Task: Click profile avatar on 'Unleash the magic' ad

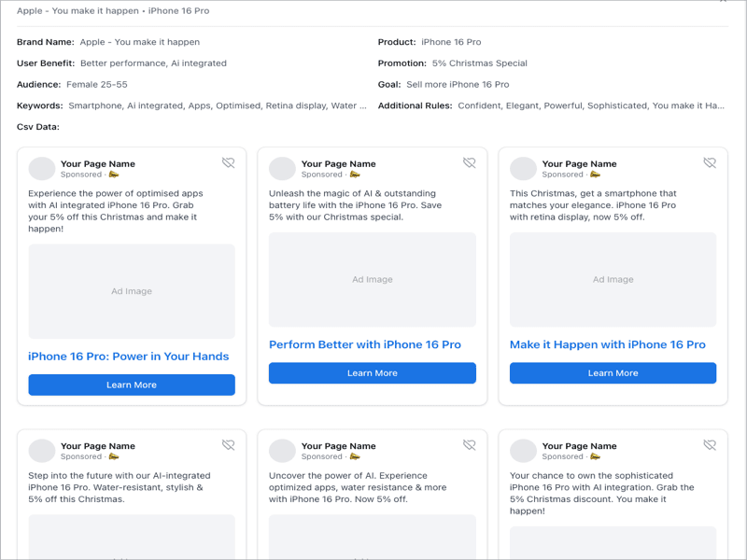Action: [282, 169]
